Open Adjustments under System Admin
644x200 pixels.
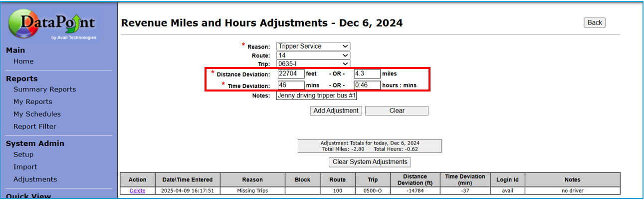tap(35, 179)
